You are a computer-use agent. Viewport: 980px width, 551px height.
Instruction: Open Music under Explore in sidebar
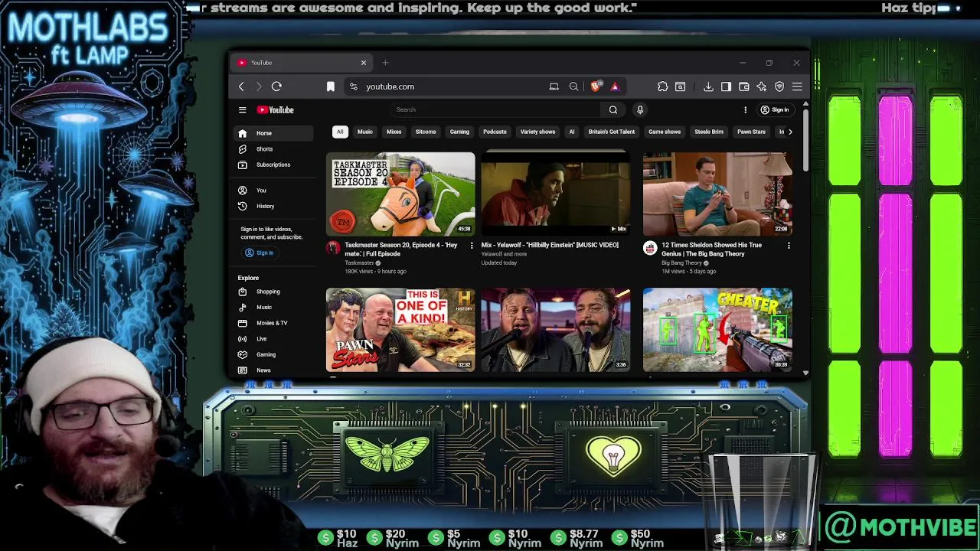click(x=273, y=307)
